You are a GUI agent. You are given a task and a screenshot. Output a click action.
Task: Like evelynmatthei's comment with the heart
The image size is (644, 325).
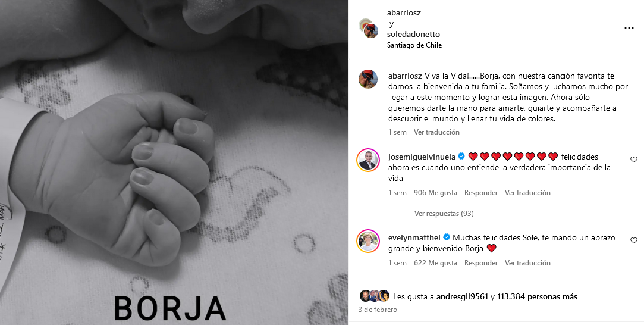click(634, 240)
